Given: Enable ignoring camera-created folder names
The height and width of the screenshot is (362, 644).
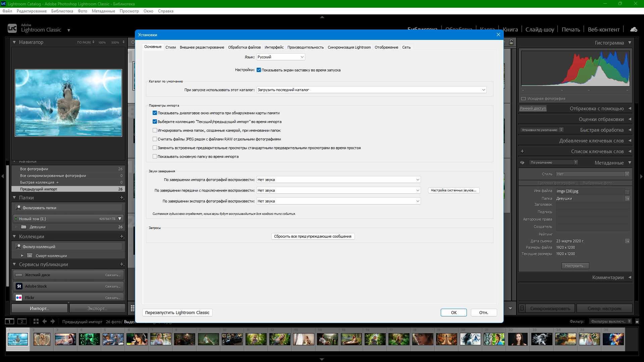Looking at the screenshot, I should (x=155, y=130).
